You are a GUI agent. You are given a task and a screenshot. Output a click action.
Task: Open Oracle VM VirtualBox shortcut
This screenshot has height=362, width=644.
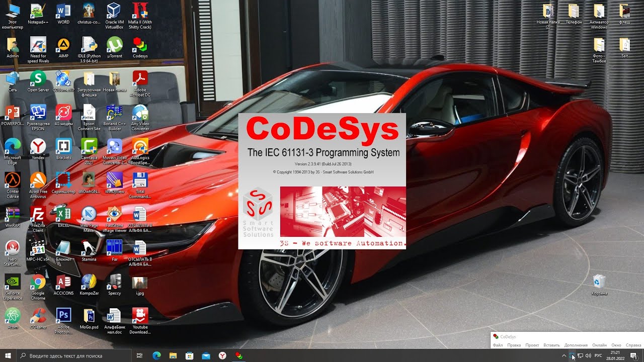point(114,17)
